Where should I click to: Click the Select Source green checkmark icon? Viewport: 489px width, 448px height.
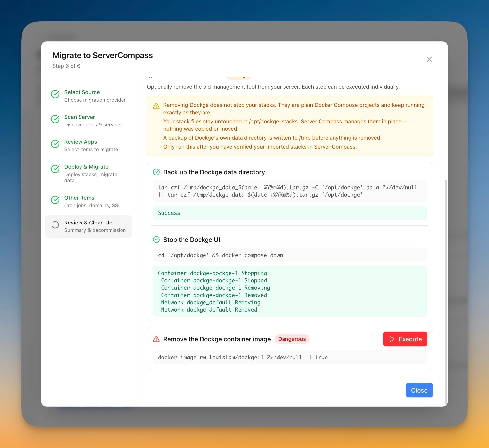coord(55,94)
